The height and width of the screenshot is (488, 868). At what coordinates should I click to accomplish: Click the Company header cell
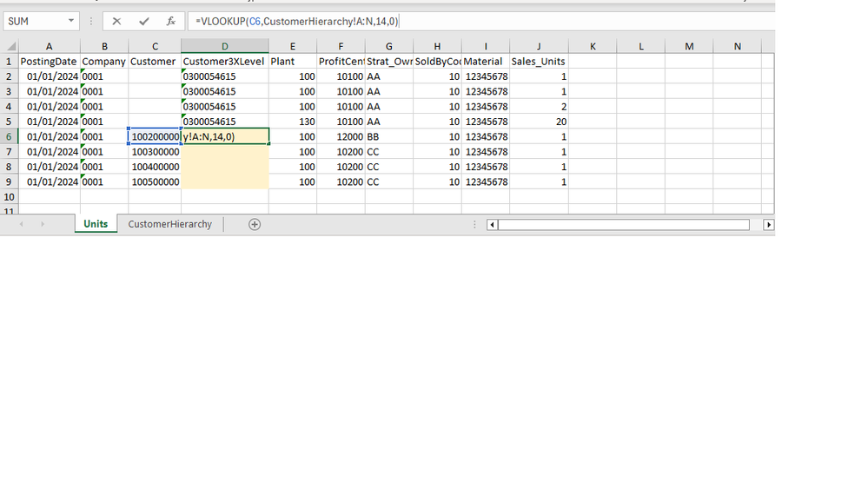[x=104, y=62]
